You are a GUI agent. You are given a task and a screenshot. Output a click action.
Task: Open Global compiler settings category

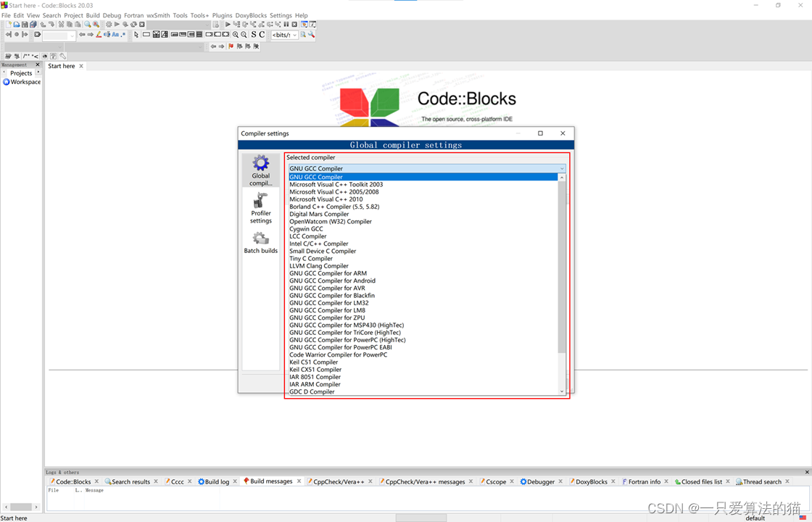point(261,170)
